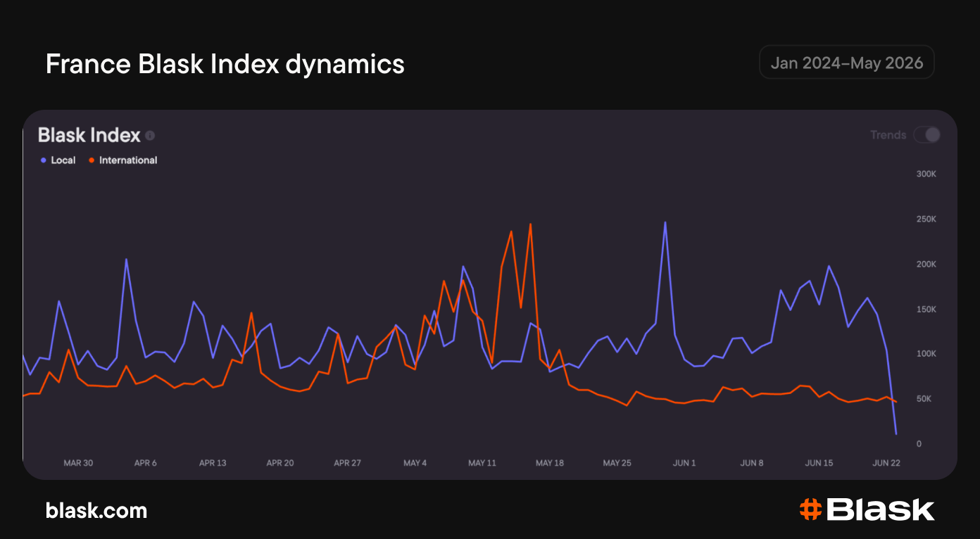Click the APR 13 axis label

point(213,463)
